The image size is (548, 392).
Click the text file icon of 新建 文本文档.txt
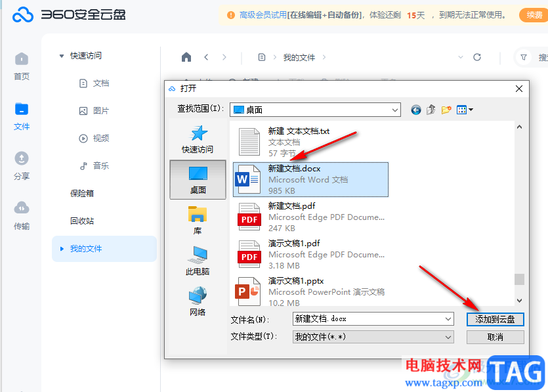(249, 142)
